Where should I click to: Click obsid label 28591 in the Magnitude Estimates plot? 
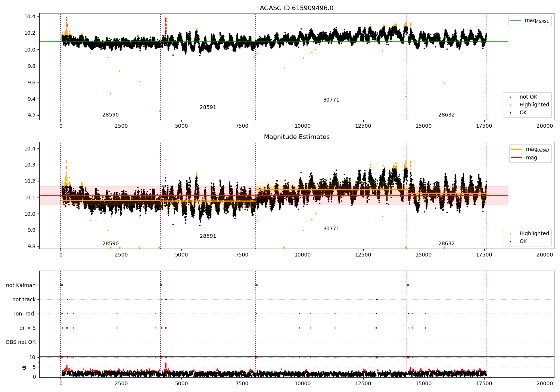[208, 236]
